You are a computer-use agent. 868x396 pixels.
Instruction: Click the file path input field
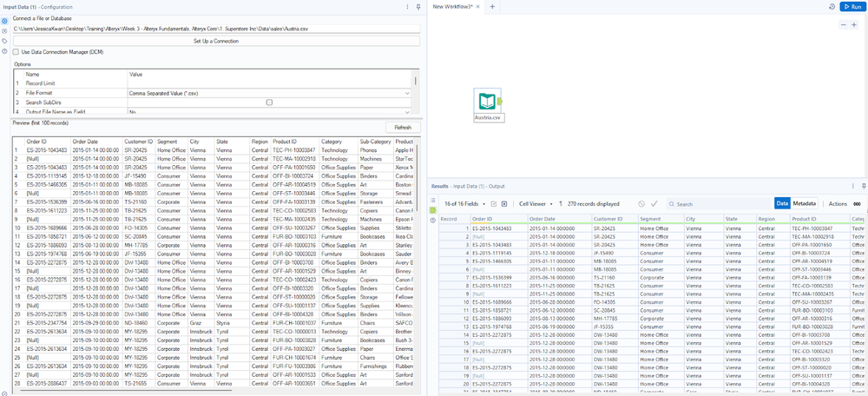(x=216, y=29)
